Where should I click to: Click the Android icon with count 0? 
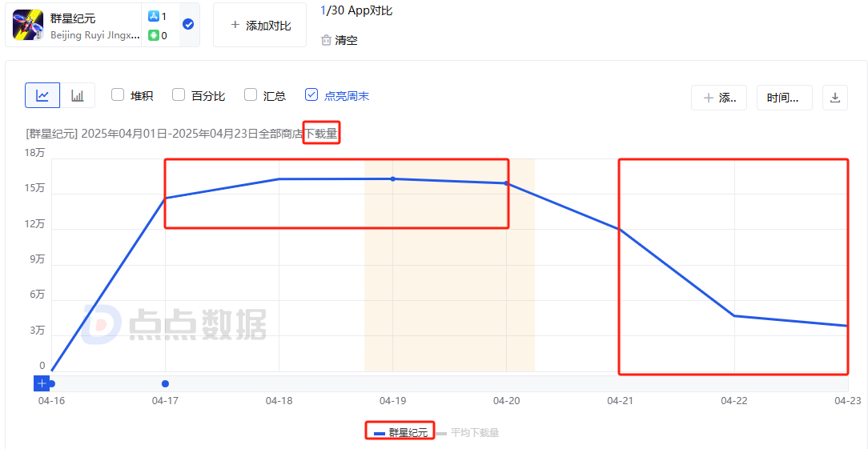click(153, 36)
